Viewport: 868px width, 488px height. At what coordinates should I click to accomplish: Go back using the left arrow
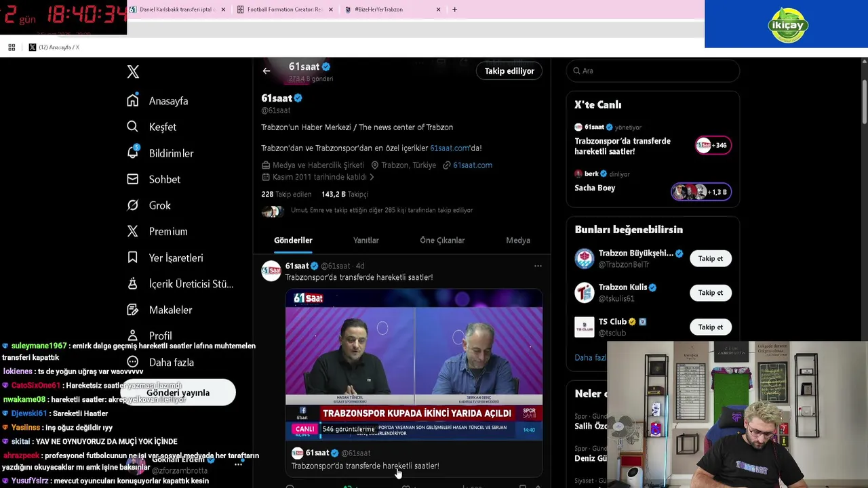(x=267, y=70)
